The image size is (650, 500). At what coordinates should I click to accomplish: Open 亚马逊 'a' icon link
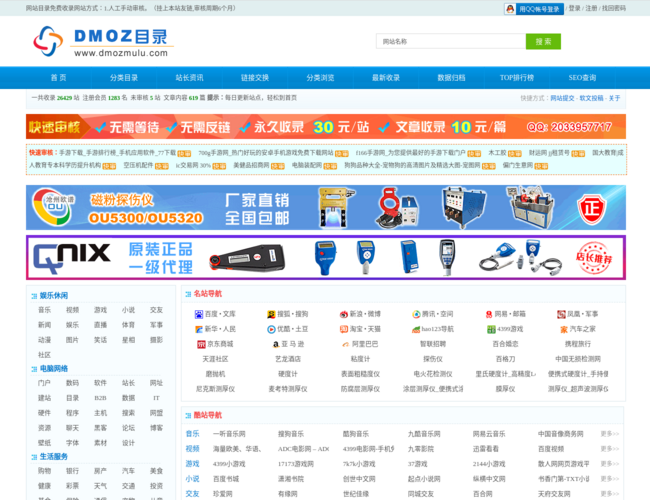(x=276, y=345)
